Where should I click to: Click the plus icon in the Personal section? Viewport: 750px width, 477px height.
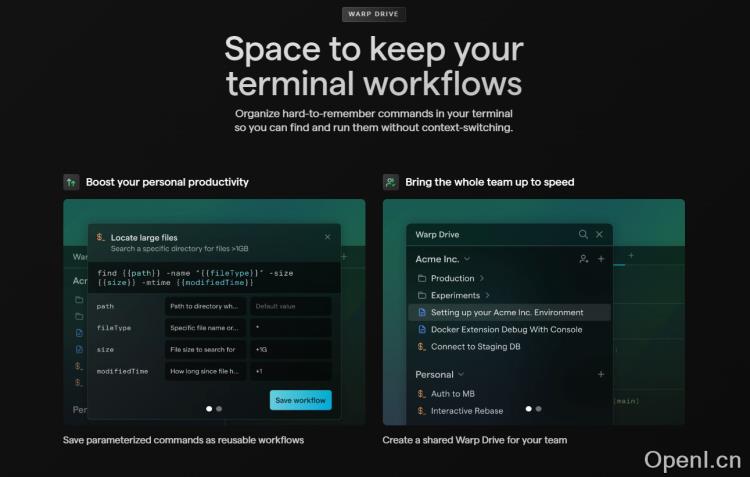pyautogui.click(x=601, y=374)
